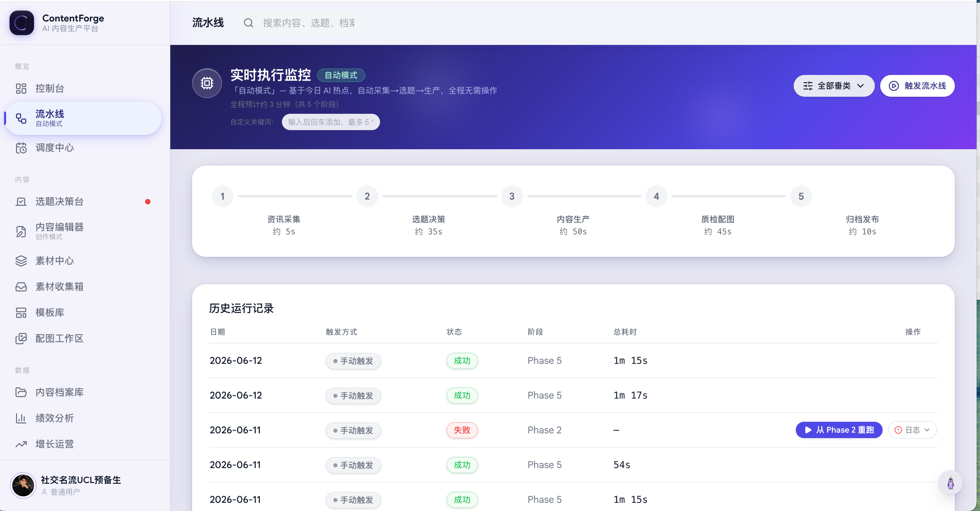Viewport: 980px width, 511px height.
Task: Click the filter sliders icon beside 全部垂类
Action: coord(808,86)
